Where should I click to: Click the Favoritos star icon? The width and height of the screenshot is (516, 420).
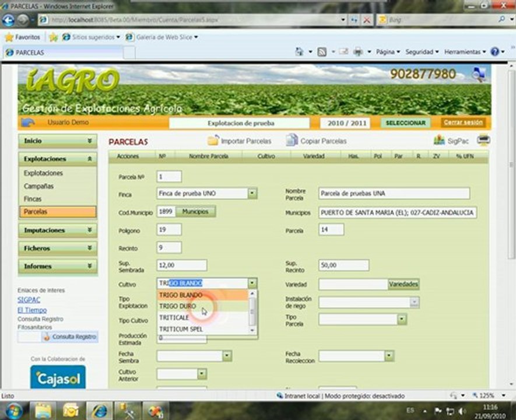coord(9,37)
